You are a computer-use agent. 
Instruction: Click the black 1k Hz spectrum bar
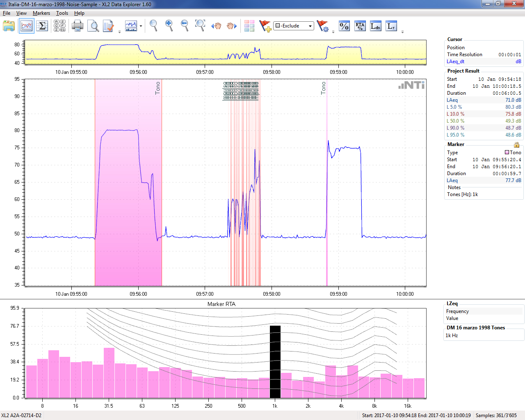(275, 361)
